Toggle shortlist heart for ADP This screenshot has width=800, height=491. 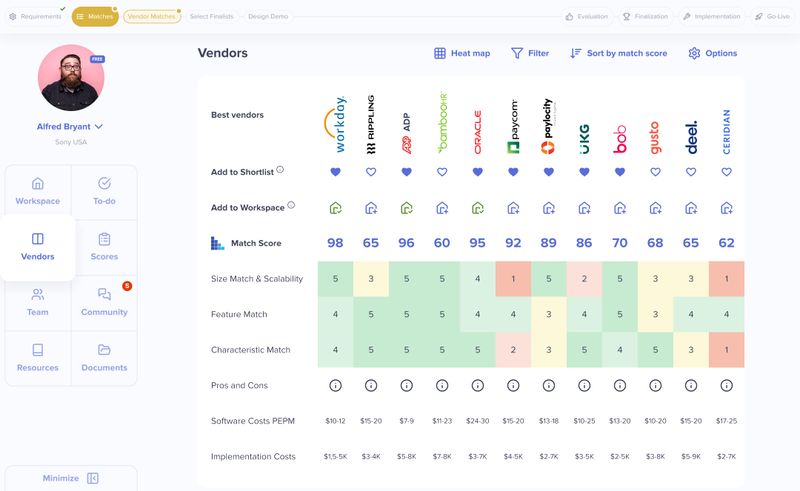407,172
